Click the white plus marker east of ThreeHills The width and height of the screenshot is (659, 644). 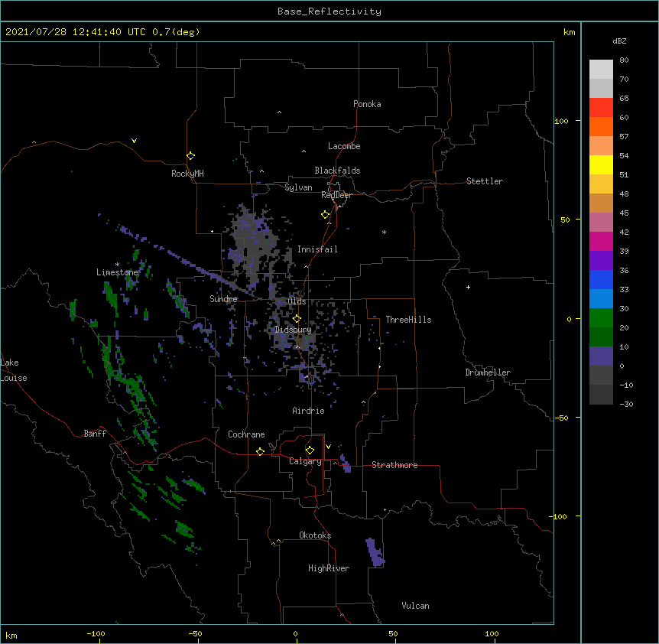click(x=468, y=287)
